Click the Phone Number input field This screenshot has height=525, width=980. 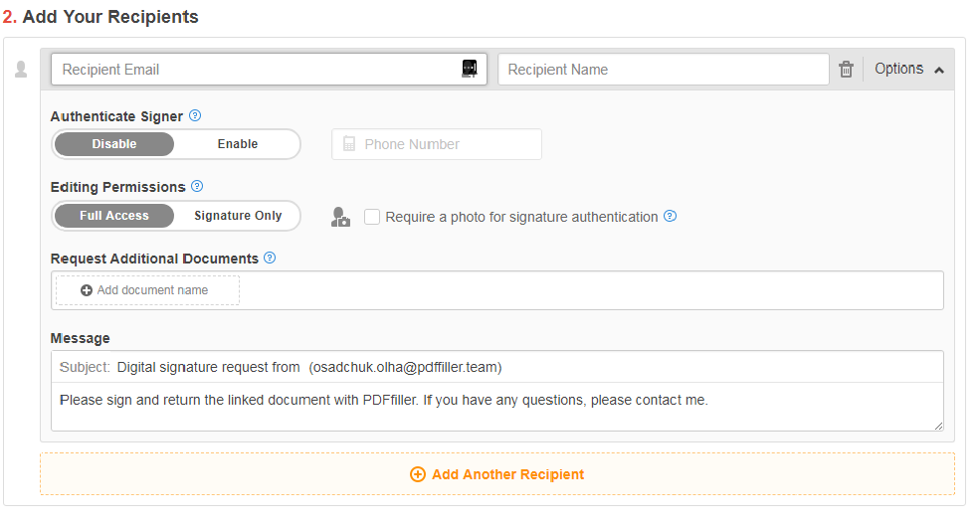coord(448,144)
